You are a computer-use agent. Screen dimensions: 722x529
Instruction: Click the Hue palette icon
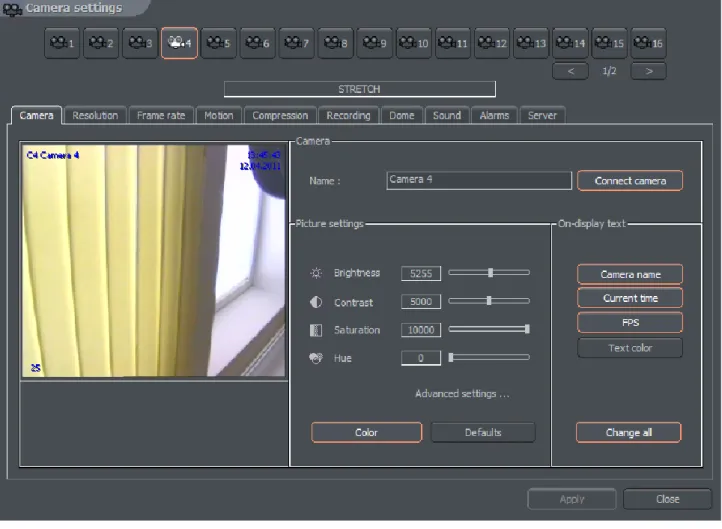point(316,358)
